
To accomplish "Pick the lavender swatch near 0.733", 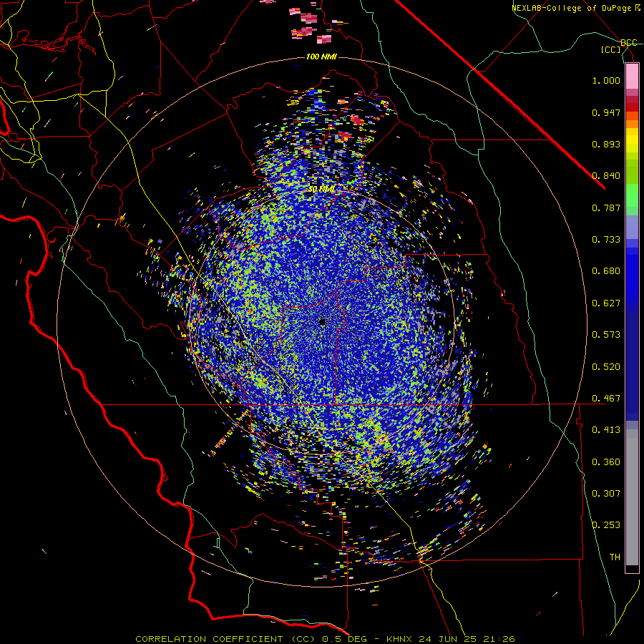I will (x=632, y=227).
